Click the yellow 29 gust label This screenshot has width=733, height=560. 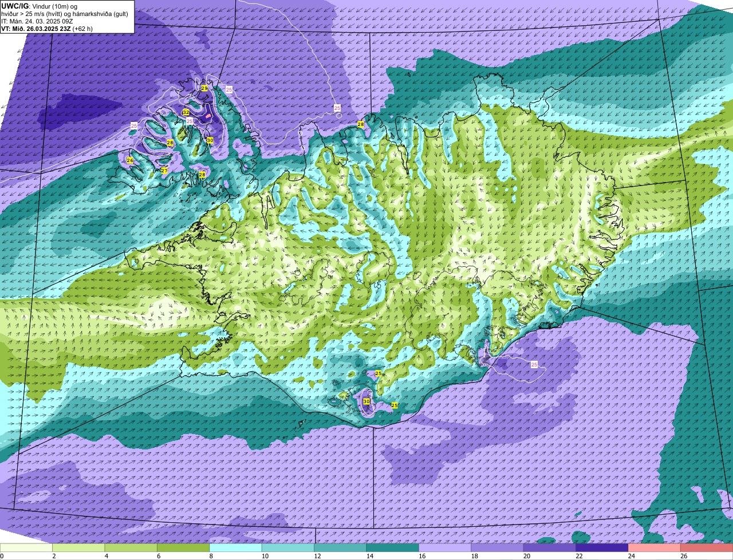[204, 88]
